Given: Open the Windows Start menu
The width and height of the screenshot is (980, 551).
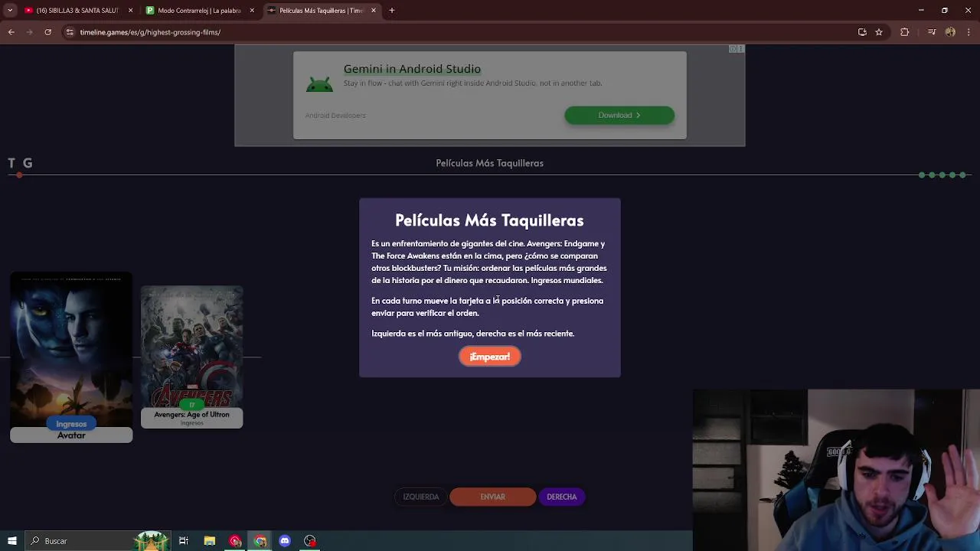Looking at the screenshot, I should 11,541.
